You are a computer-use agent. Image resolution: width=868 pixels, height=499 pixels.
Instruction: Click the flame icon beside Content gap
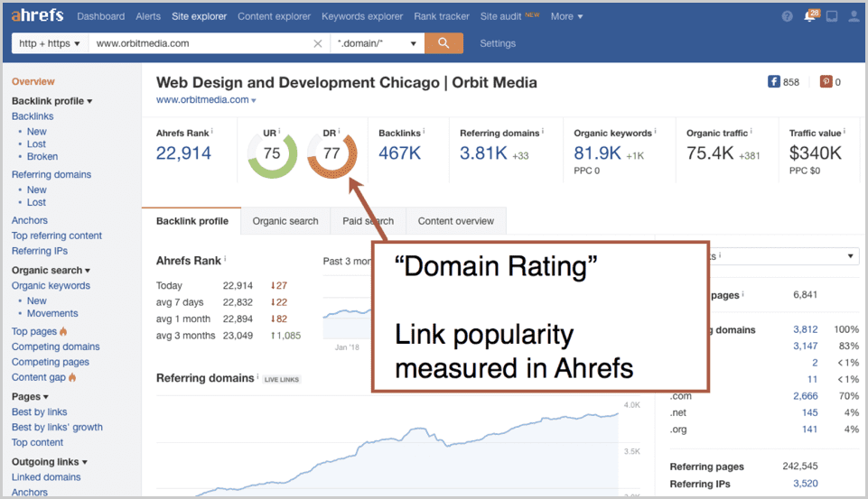point(72,377)
